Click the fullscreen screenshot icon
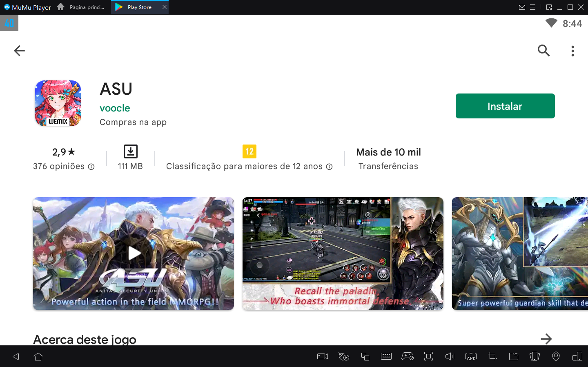588x367 pixels. (x=428, y=356)
